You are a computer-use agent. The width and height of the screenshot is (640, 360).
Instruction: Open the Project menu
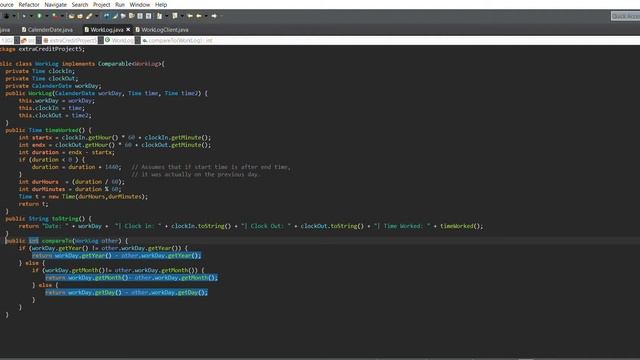pyautogui.click(x=102, y=4)
